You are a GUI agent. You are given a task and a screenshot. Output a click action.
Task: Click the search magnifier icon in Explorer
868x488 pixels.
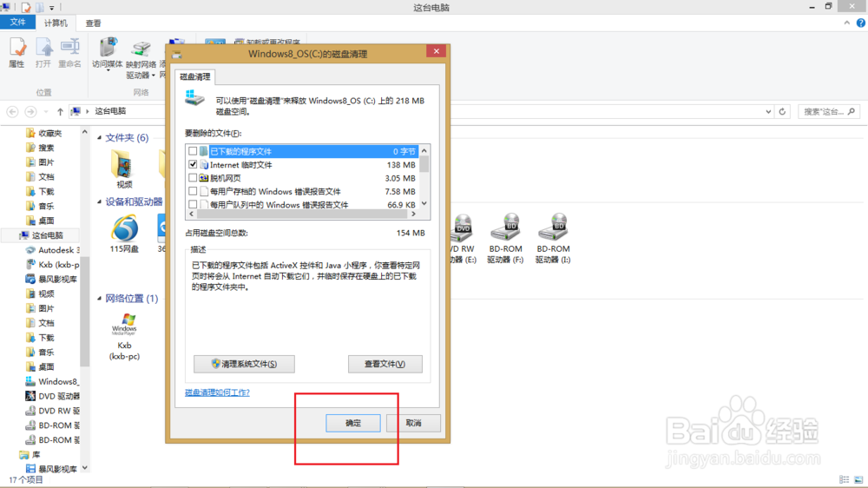(x=852, y=112)
